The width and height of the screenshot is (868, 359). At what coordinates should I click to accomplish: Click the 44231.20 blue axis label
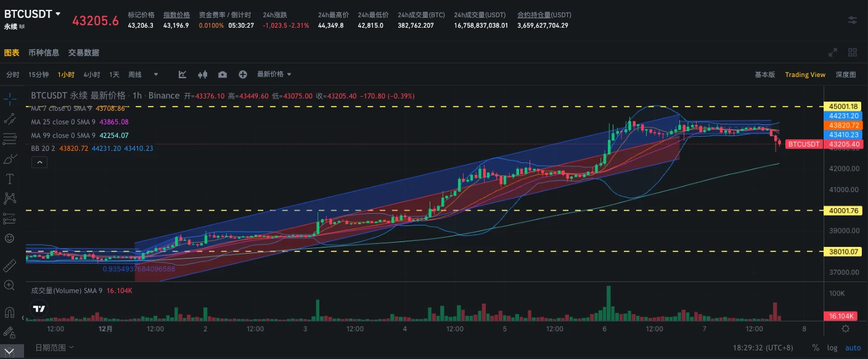click(843, 116)
